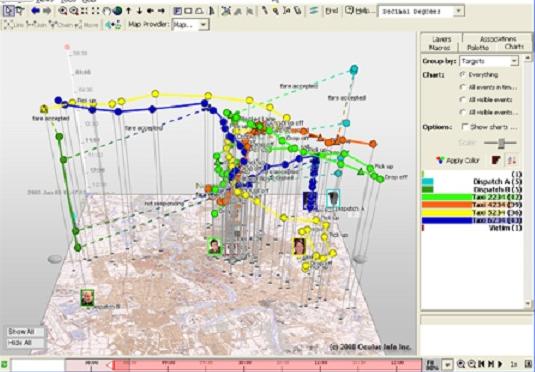Click the Apply Color button
The width and height of the screenshot is (535, 372).
(x=457, y=160)
